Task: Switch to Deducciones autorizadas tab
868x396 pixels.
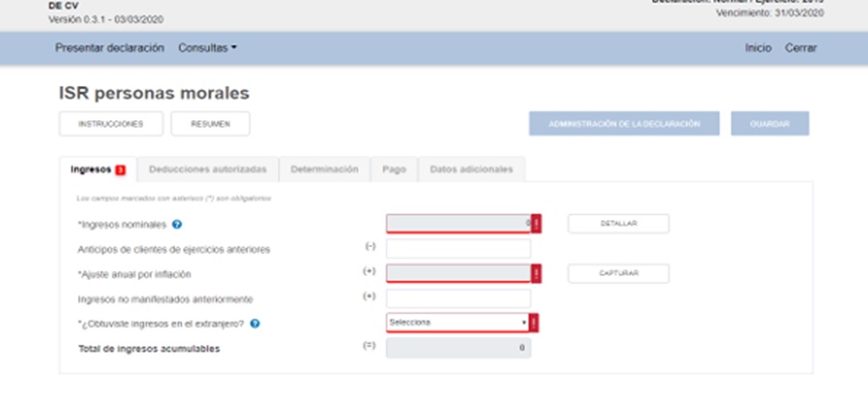Action: [x=208, y=169]
